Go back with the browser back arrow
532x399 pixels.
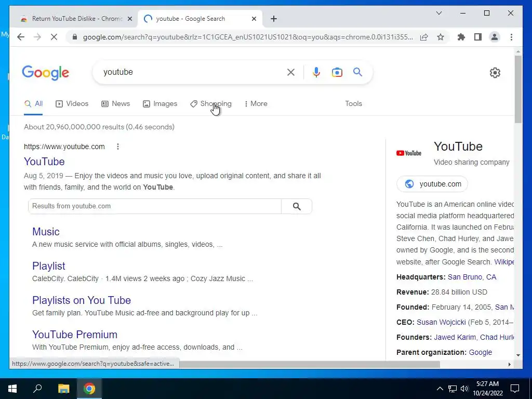tap(21, 37)
